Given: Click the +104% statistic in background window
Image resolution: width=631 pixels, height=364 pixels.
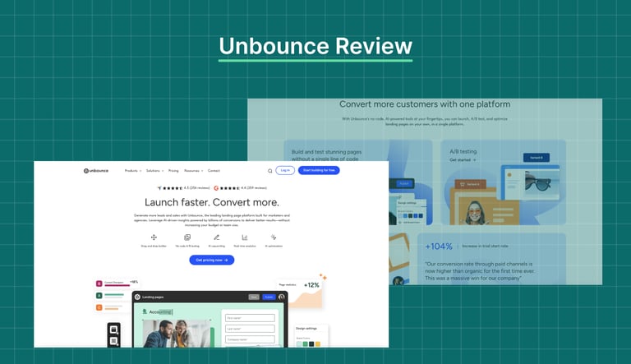Looking at the screenshot, I should [x=439, y=247].
